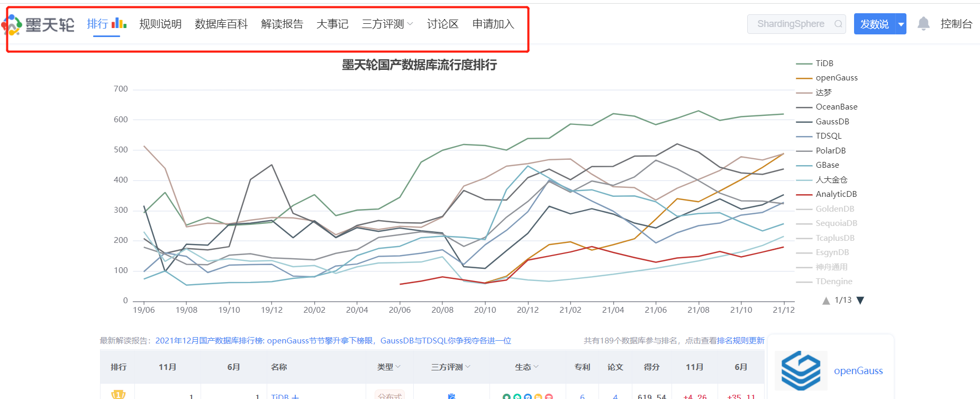Image resolution: width=980 pixels, height=399 pixels.
Task: Go to previous legend page arrow
Action: point(826,301)
